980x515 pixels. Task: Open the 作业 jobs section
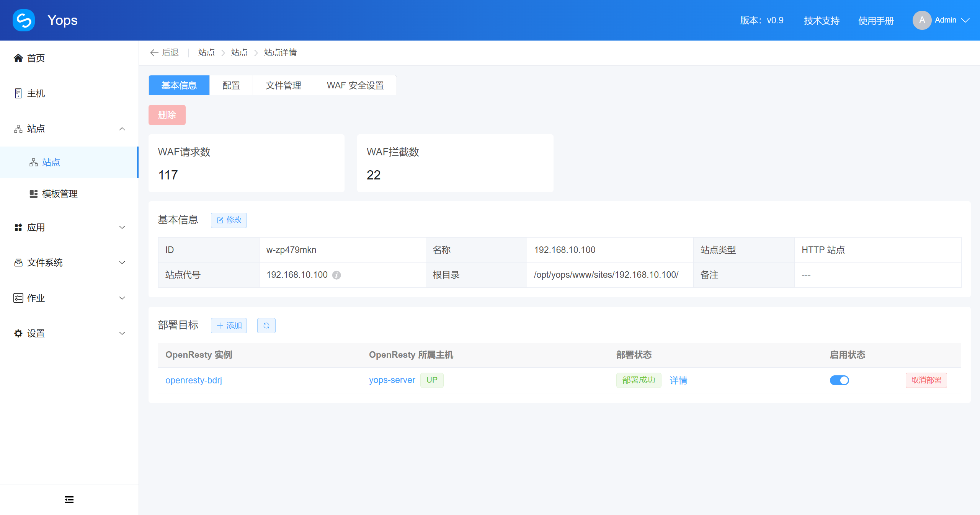[x=36, y=298]
